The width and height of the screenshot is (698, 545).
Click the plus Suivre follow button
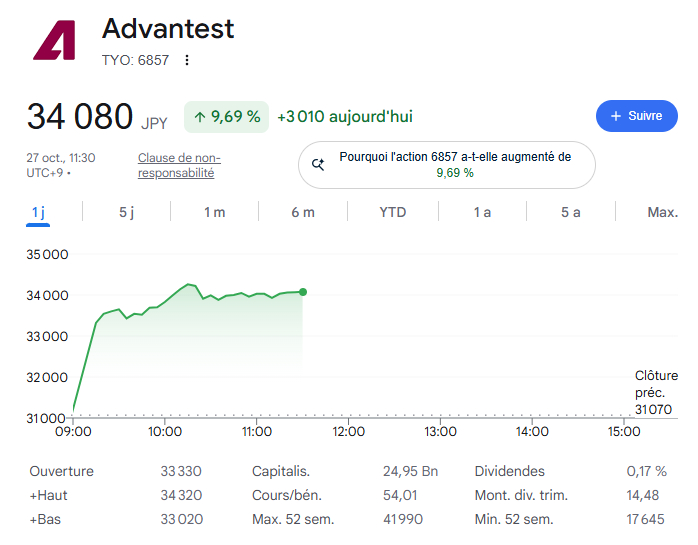pyautogui.click(x=637, y=116)
